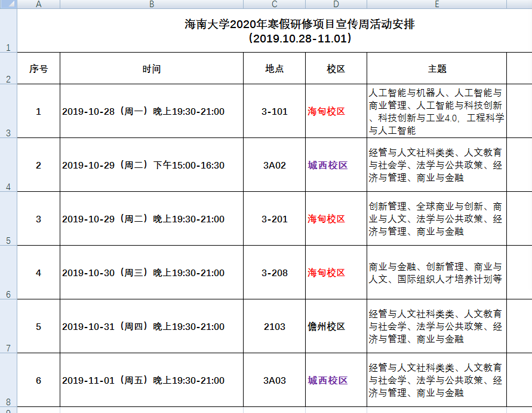Click the 时间 header cell

[152, 68]
